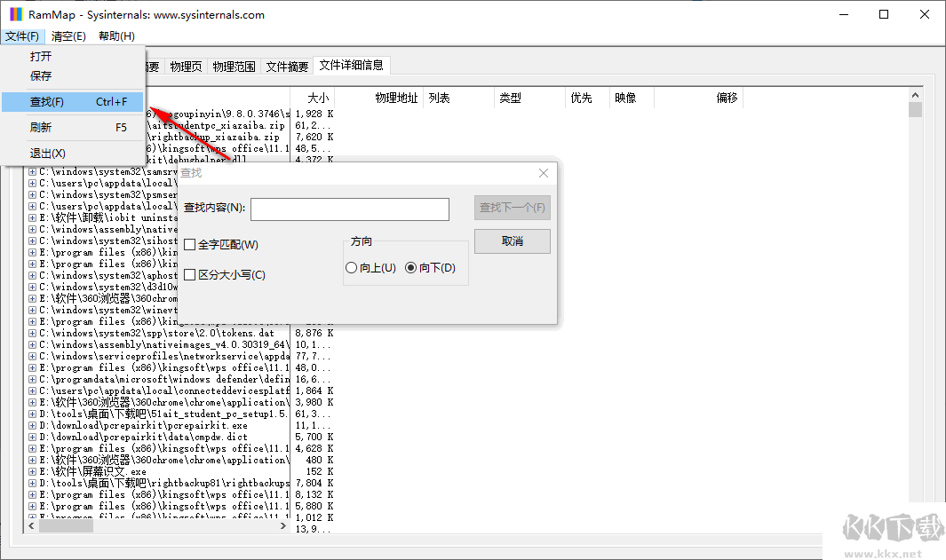This screenshot has height=560, width=946.
Task: Open the 帮助(H) menu
Action: pyautogui.click(x=118, y=36)
